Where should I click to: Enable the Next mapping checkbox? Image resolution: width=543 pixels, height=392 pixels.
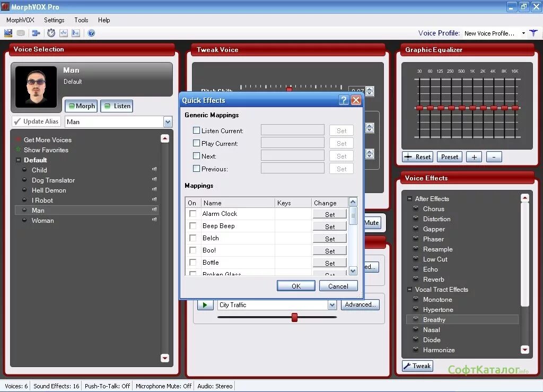pyautogui.click(x=196, y=156)
